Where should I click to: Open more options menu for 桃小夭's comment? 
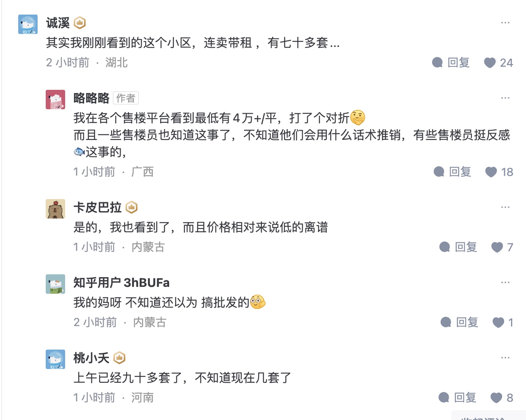point(505,358)
